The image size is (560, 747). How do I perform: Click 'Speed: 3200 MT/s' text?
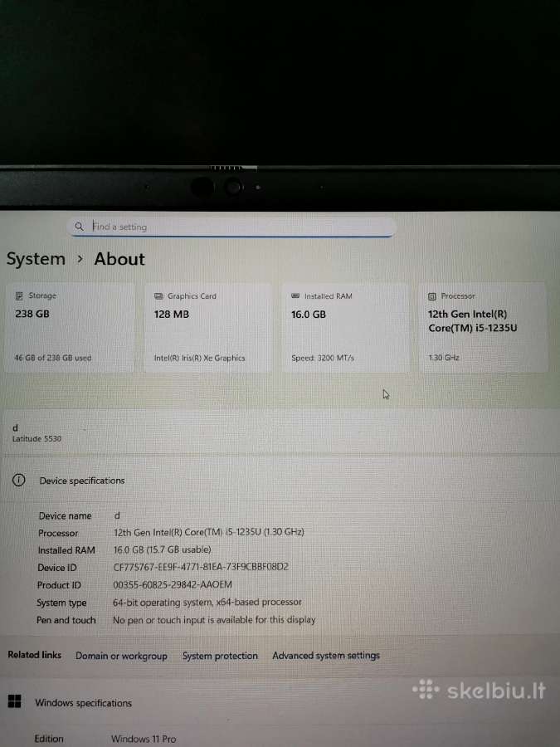pyautogui.click(x=323, y=358)
